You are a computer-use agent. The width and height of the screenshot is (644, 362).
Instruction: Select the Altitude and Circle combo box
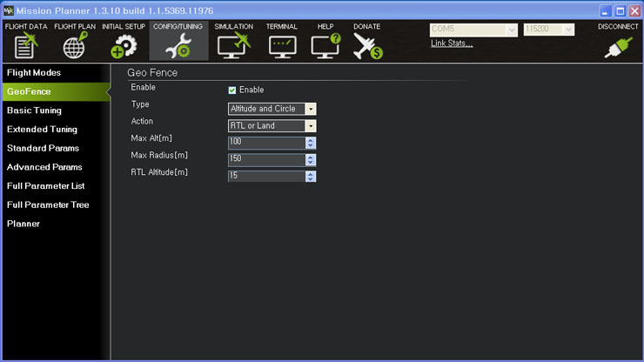point(272,109)
